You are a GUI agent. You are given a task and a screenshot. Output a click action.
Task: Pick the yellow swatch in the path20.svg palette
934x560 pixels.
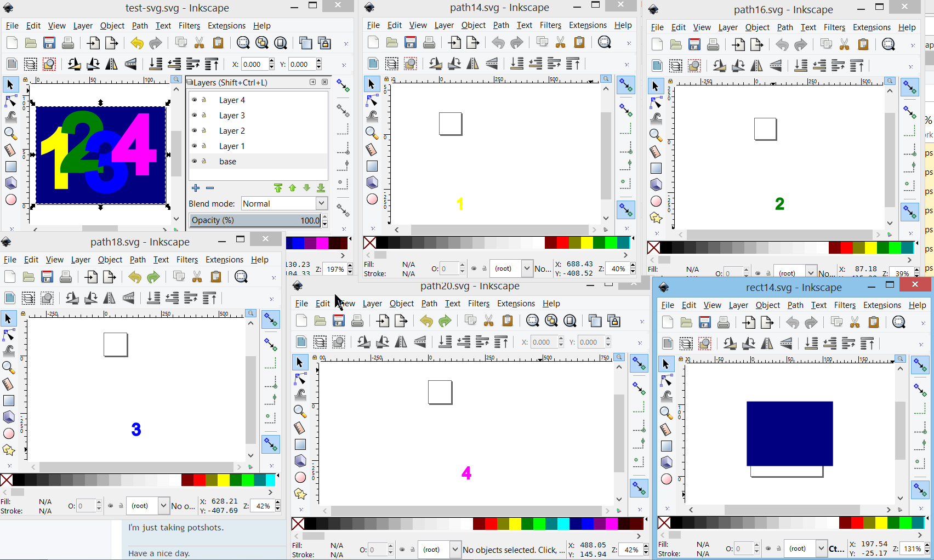[515, 523]
